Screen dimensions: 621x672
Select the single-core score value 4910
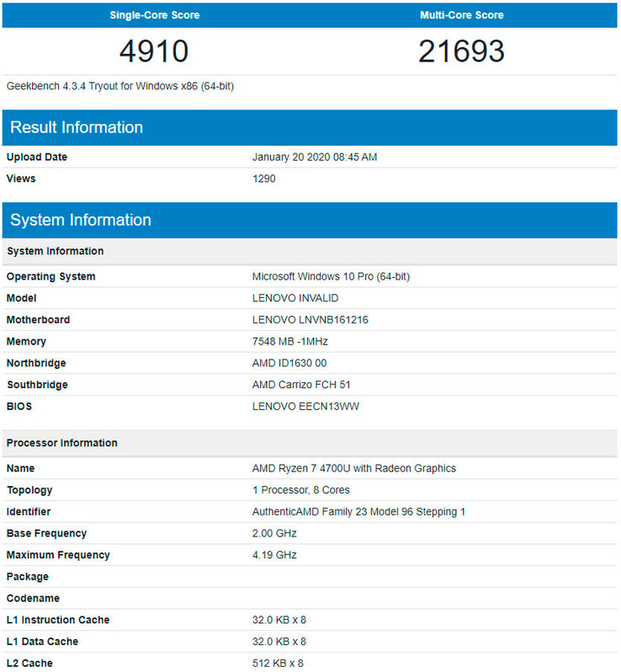(x=154, y=51)
